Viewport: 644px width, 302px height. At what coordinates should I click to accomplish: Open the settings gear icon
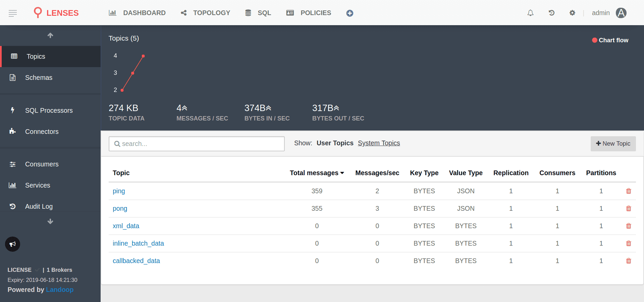pyautogui.click(x=572, y=13)
